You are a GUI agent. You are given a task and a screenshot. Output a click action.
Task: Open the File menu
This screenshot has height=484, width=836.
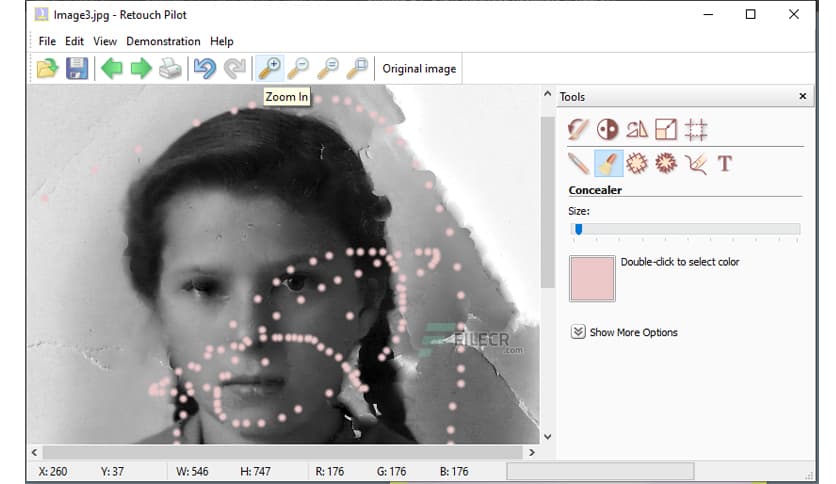[x=47, y=41]
